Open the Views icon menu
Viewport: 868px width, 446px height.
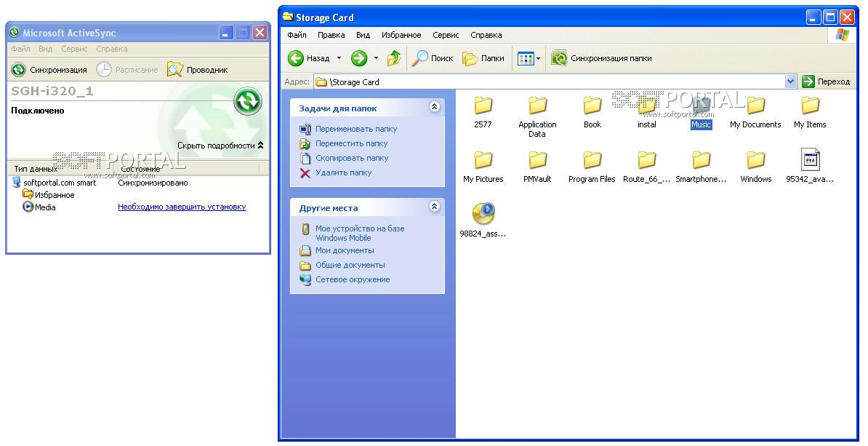click(x=529, y=58)
